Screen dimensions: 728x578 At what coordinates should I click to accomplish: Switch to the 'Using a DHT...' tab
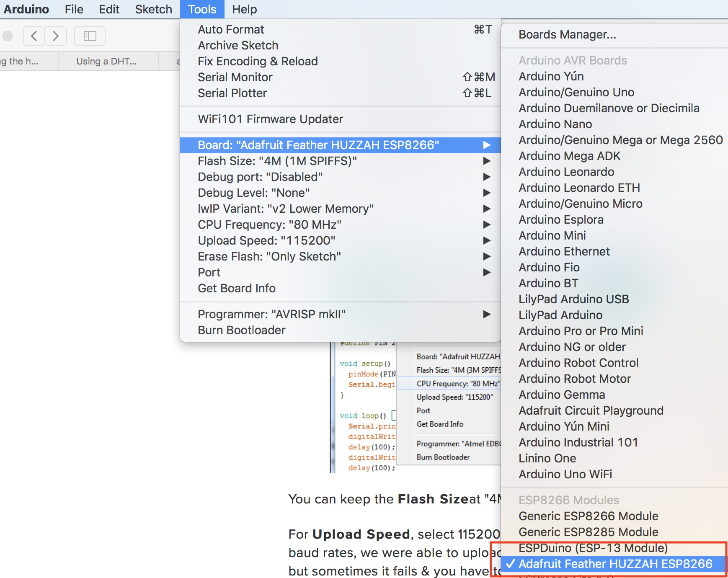pos(106,61)
